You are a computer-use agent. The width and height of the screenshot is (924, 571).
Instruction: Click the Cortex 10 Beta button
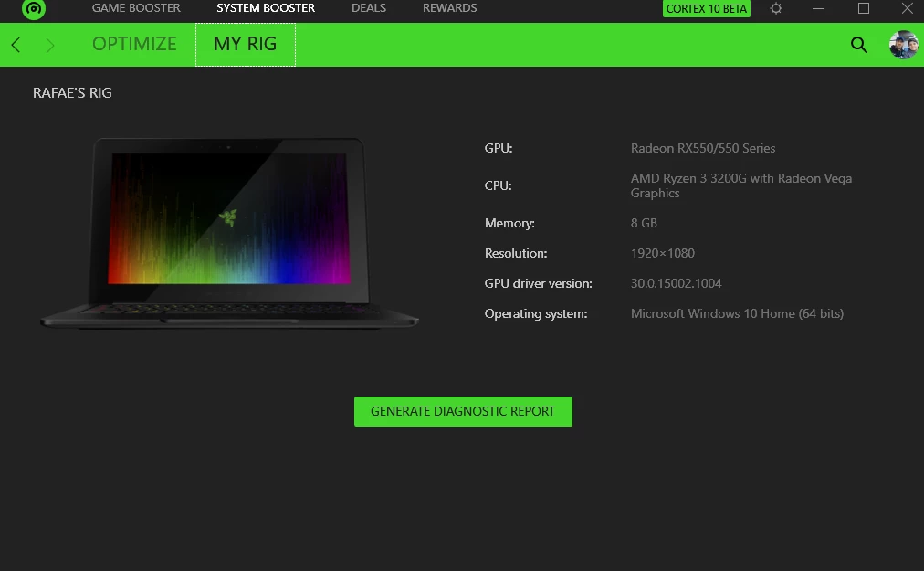(x=707, y=9)
